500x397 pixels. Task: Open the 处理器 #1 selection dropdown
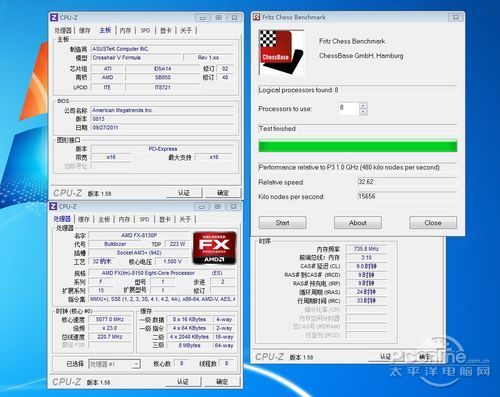[136, 364]
